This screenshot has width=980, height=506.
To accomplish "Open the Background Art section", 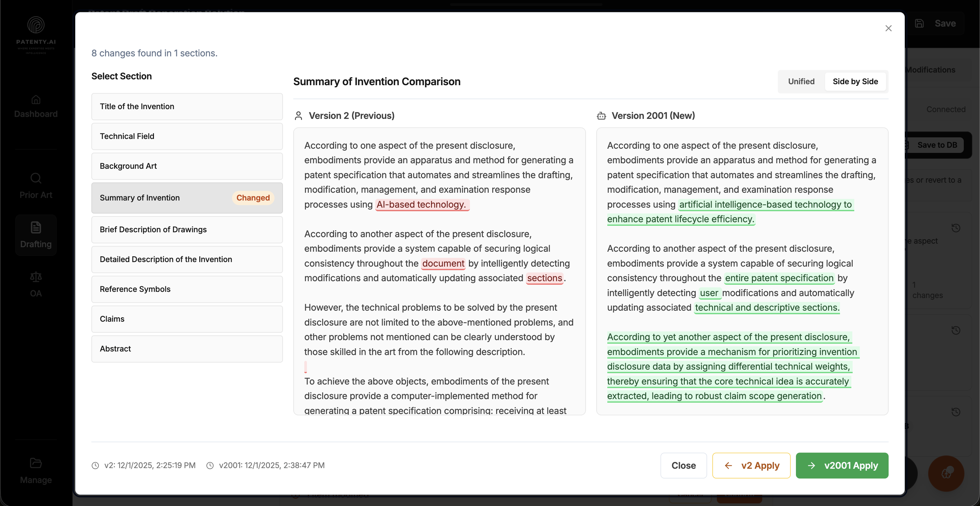I will [x=187, y=166].
